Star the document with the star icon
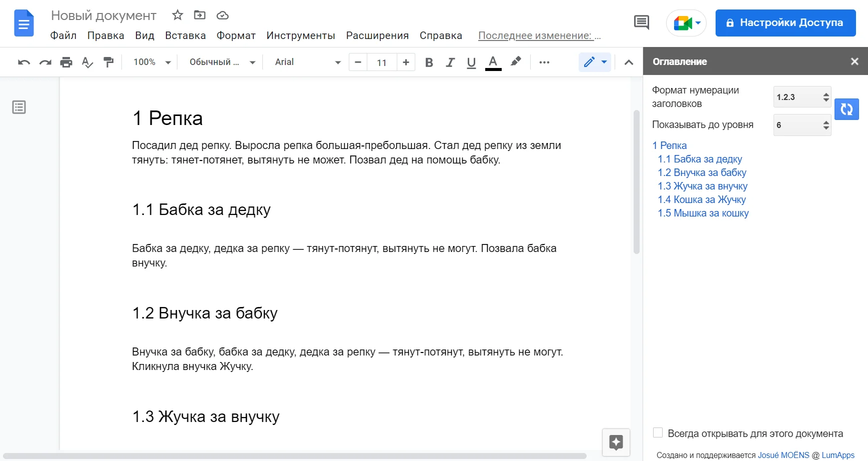The image size is (868, 461). [177, 15]
